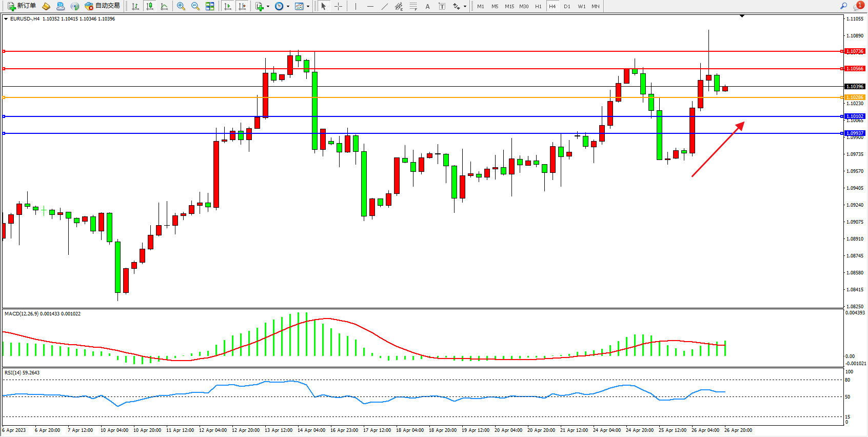Screen dimensions: 868x437
Task: Open the notification chat bubble with badge
Action: (858, 6)
